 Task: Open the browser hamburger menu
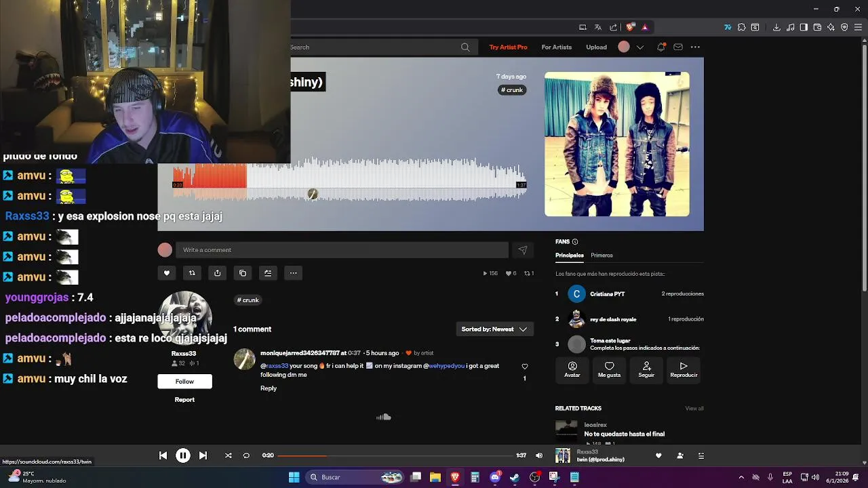pos(858,27)
